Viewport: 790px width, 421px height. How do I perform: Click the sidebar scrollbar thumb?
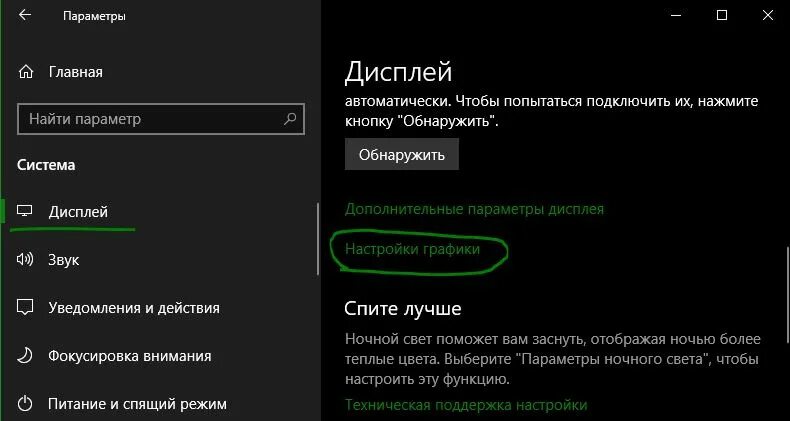click(x=318, y=238)
